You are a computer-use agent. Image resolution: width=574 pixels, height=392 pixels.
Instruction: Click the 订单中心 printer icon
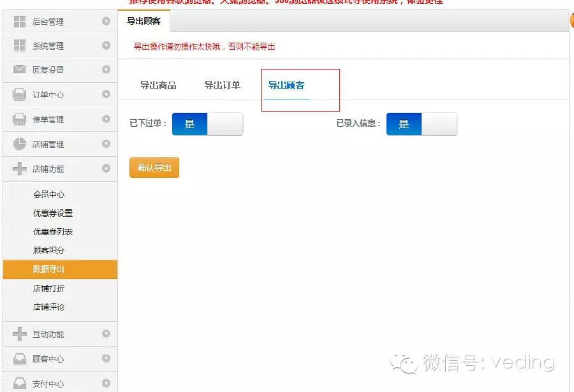tap(19, 94)
